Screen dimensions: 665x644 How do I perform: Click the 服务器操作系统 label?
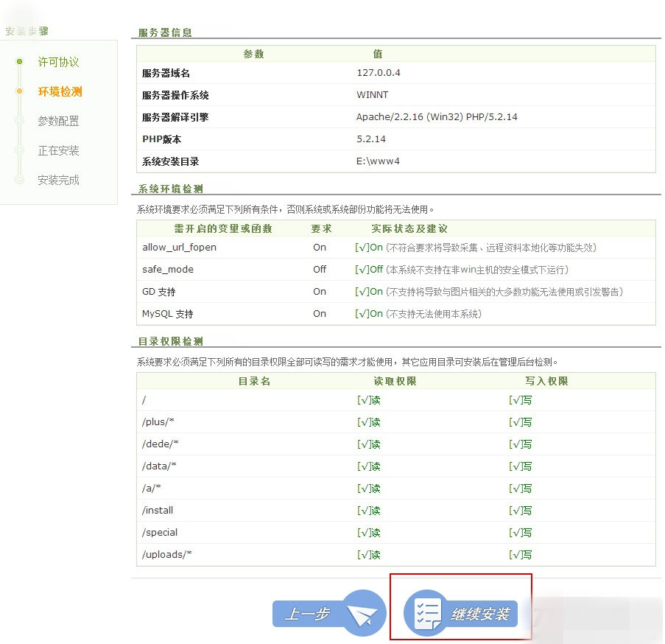point(175,95)
